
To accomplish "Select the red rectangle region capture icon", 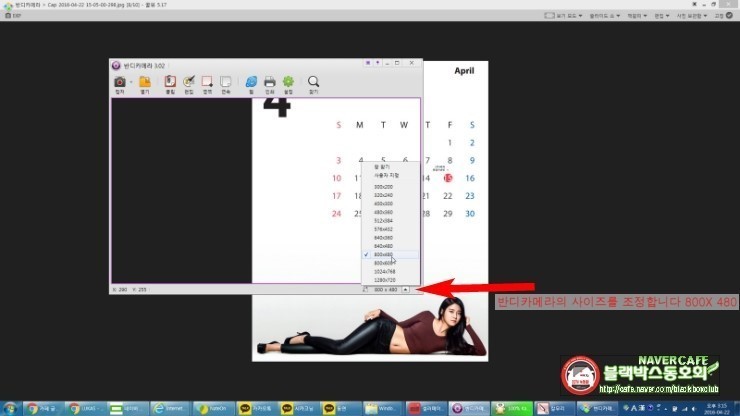I will [207, 82].
